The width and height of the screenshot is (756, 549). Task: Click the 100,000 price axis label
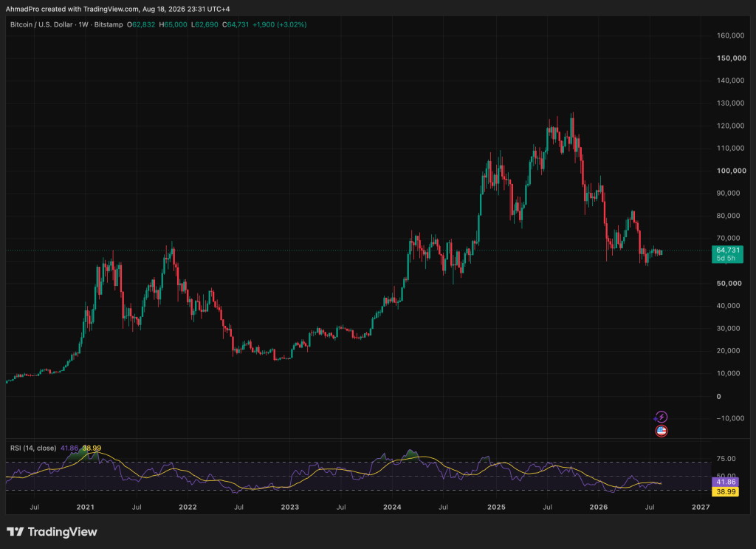(x=731, y=171)
